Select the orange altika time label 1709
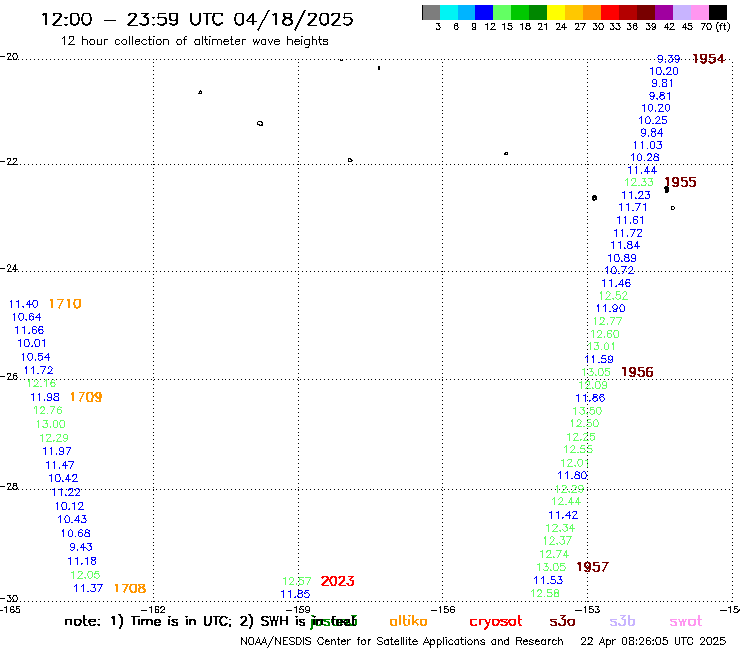The image size is (740, 650). click(86, 397)
